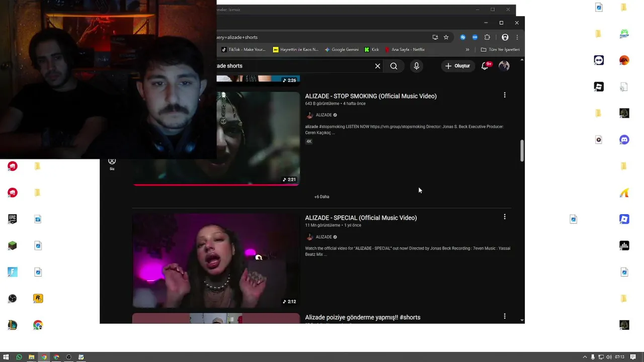Open the Rockstar Games desktop shortcut

(38, 299)
